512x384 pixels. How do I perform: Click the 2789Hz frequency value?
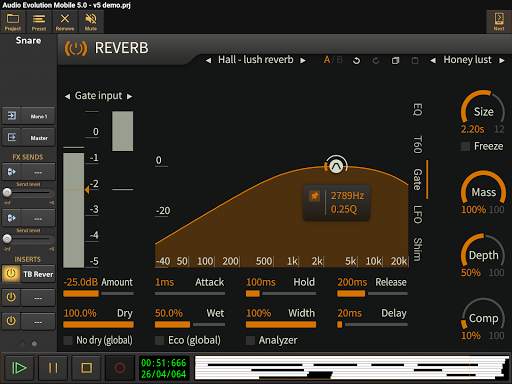pos(347,195)
